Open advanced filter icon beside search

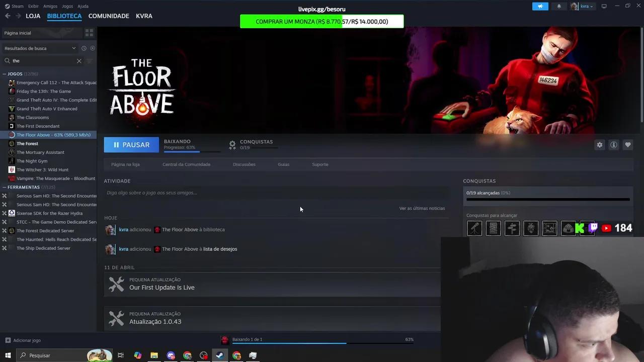[90, 61]
